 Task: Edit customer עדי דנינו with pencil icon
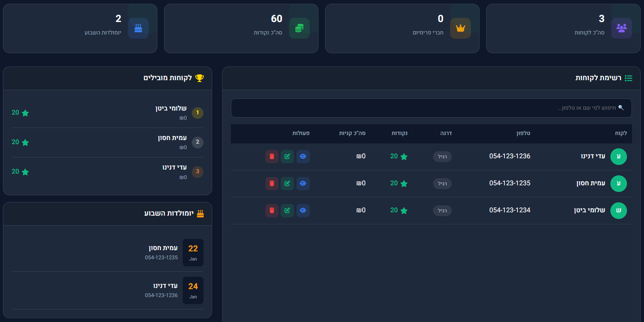287,157
